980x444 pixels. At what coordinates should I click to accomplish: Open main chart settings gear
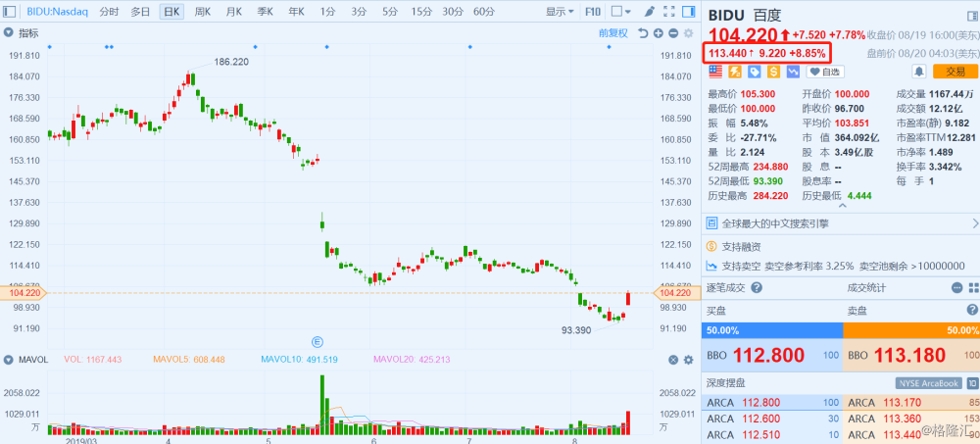click(688, 33)
